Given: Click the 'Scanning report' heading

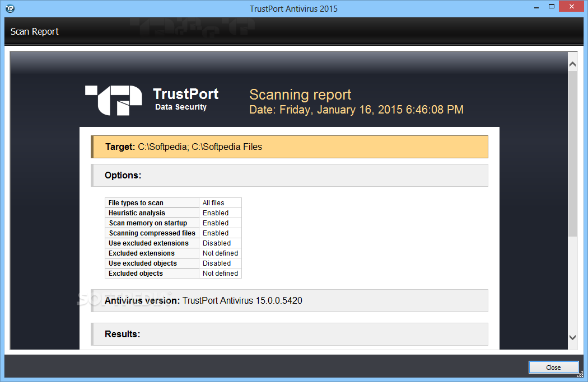Looking at the screenshot, I should click(x=300, y=95).
